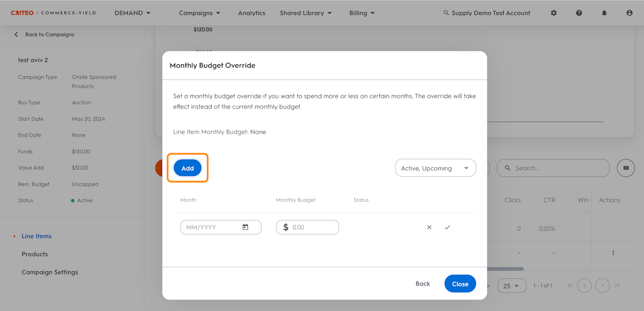Open the settings gear icon
The image size is (644, 311).
[553, 13]
